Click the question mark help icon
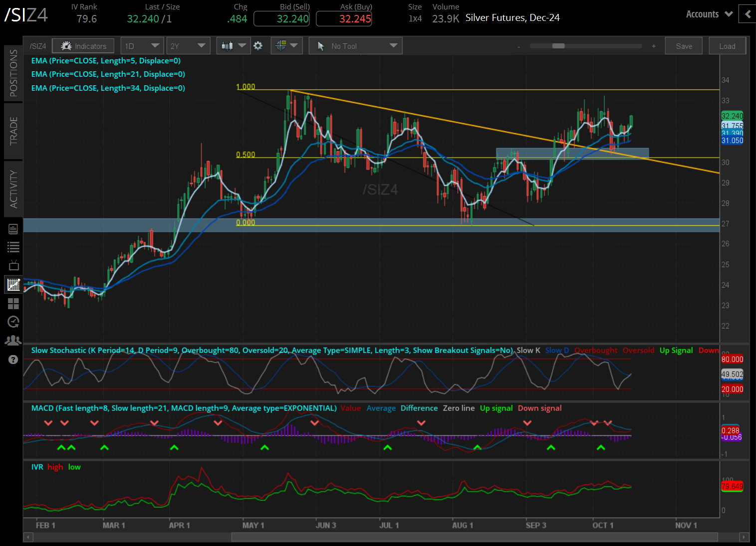 click(x=13, y=360)
